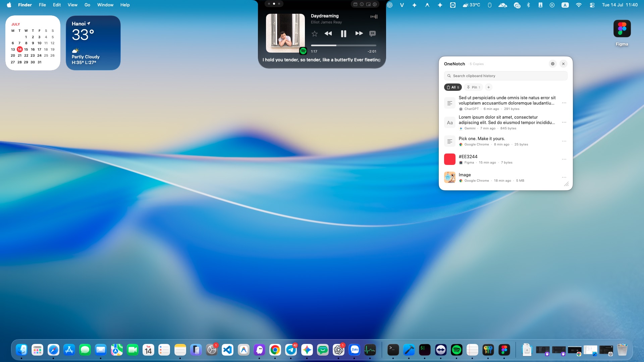Open Xcode from the Dock
The image size is (644, 362).
[x=409, y=350]
